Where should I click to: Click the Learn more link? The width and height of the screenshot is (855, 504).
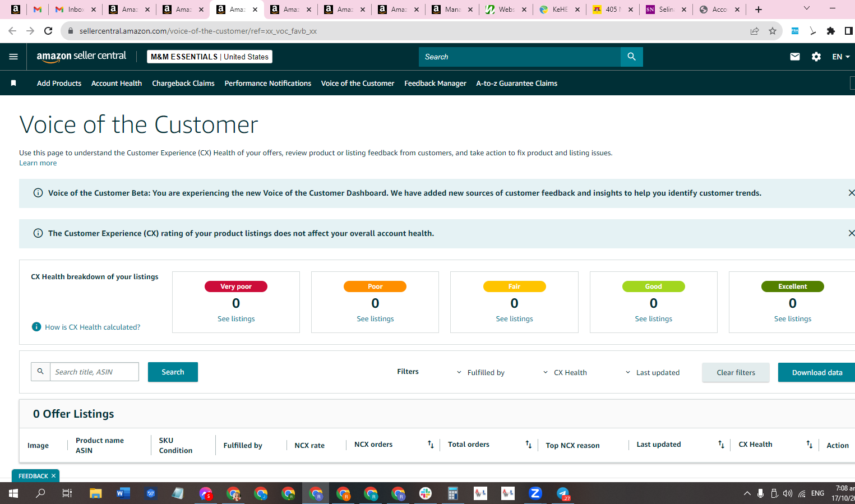point(38,163)
